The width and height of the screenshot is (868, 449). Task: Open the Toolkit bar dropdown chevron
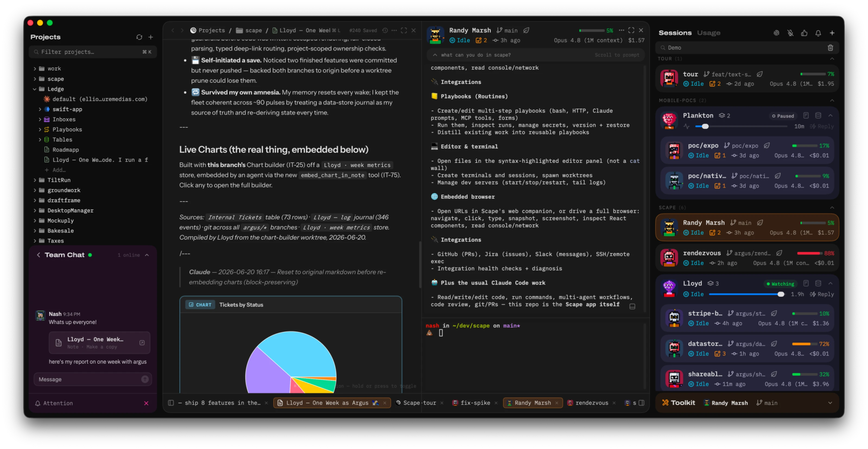pos(830,403)
